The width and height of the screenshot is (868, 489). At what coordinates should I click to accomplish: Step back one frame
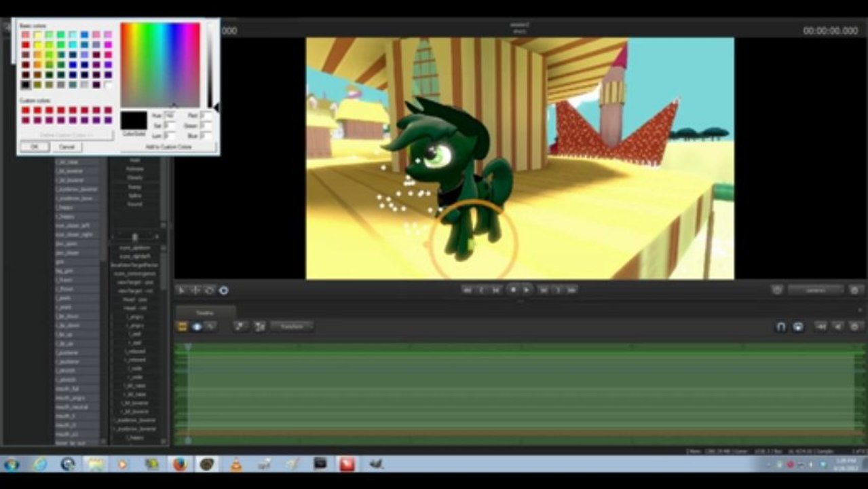[x=496, y=290]
